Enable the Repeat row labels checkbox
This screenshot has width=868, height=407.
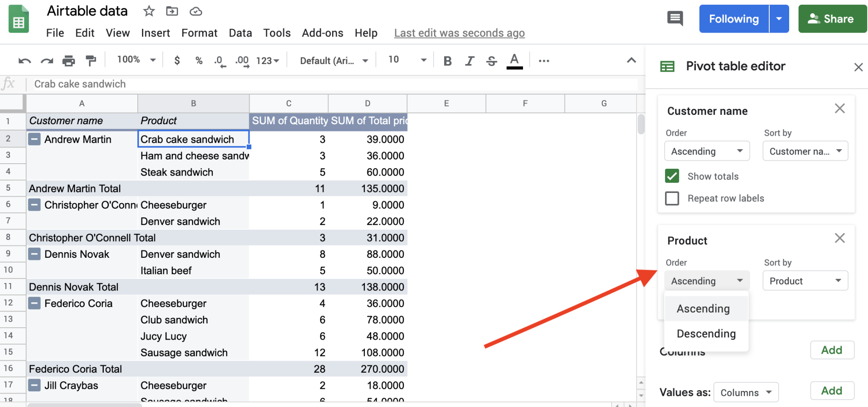672,198
